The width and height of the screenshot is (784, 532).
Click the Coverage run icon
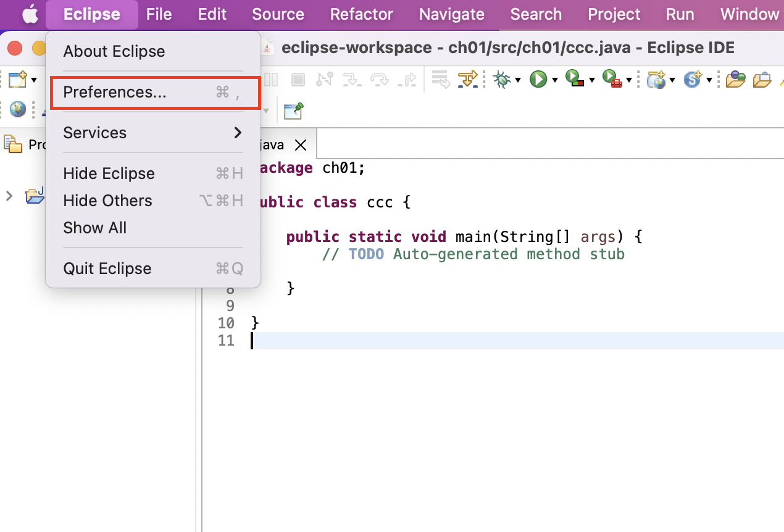pos(575,80)
